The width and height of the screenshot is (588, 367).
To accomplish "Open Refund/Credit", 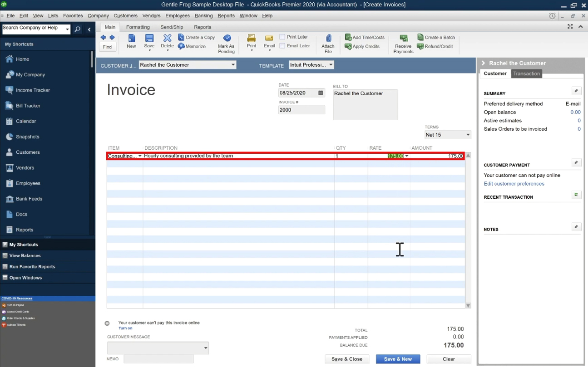I will pos(434,46).
